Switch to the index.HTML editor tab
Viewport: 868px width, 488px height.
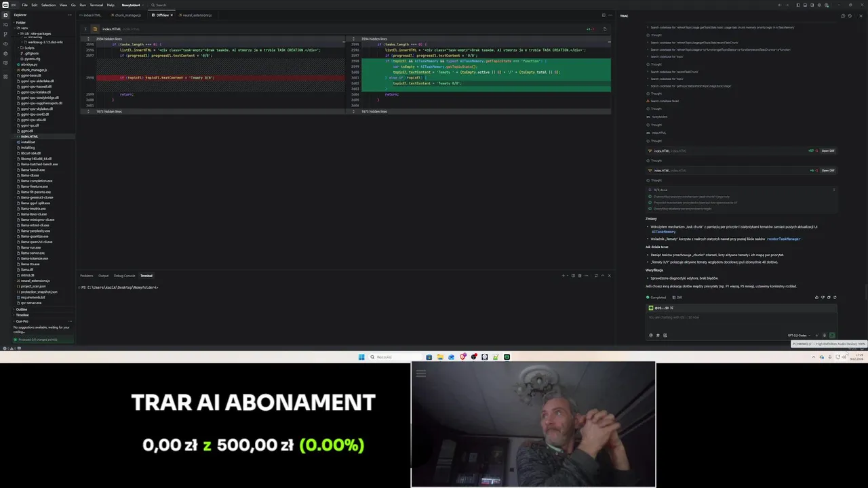pos(92,15)
